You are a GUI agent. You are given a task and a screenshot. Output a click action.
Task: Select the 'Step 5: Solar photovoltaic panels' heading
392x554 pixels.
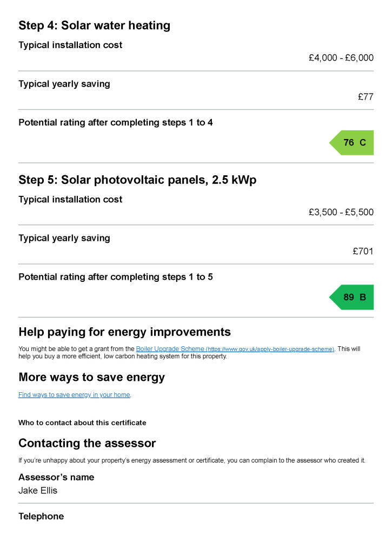(x=137, y=180)
